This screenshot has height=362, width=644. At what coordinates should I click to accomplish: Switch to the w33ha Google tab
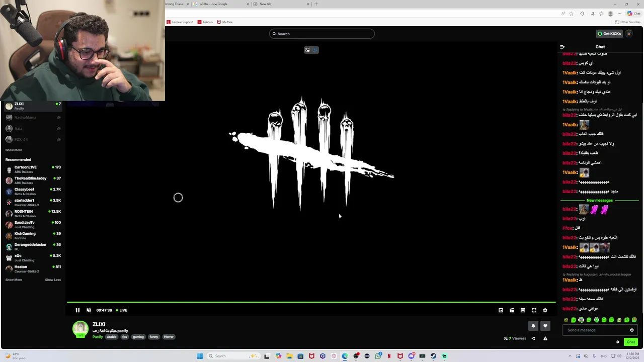[x=221, y=4]
